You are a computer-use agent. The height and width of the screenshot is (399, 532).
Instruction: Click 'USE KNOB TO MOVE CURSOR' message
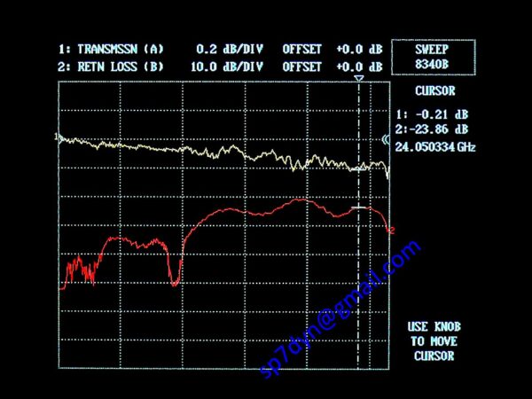(x=434, y=341)
